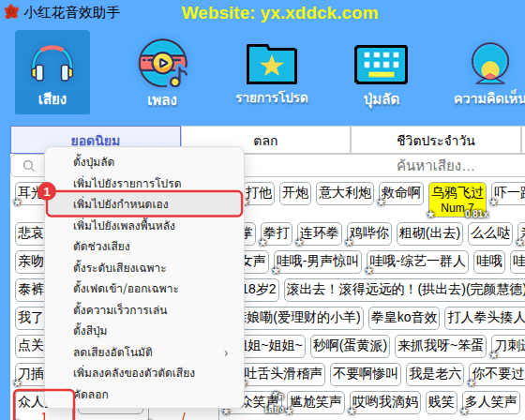Choose ตั้งเฟดเข้า/ออกเฉพาะ menu entry

(144, 289)
